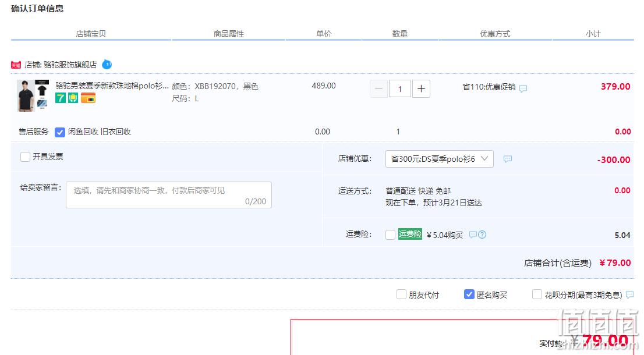Enable 花呗分期 installment checkbox
The image size is (644, 355).
point(537,294)
